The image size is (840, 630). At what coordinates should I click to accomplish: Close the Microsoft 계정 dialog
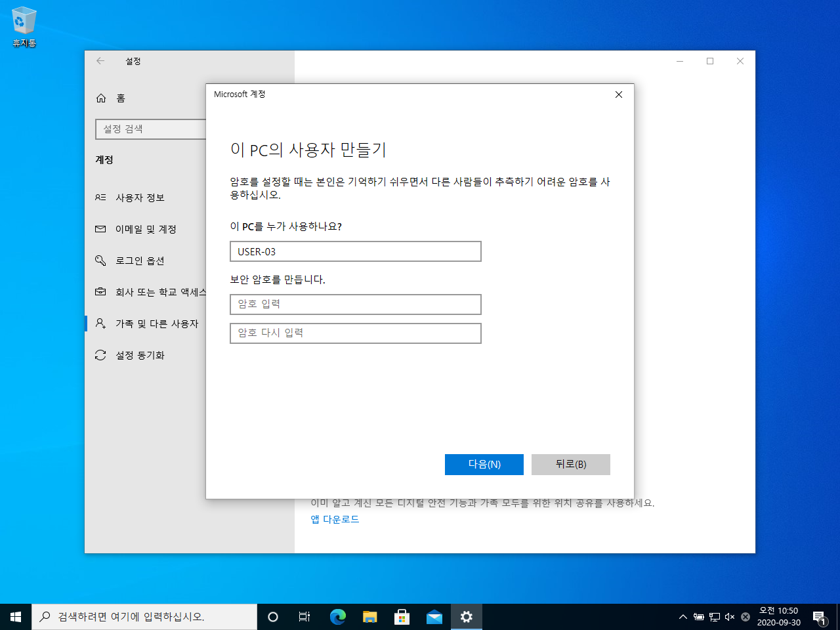click(618, 94)
